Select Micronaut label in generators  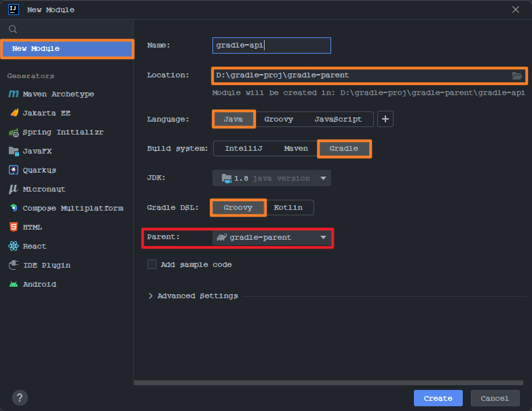pos(43,189)
